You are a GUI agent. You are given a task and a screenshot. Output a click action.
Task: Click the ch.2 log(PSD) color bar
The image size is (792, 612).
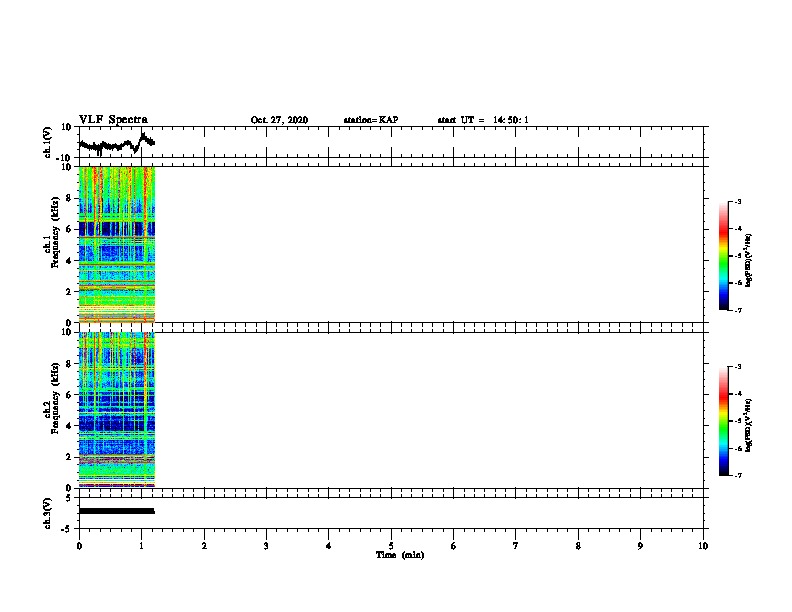pos(724,421)
